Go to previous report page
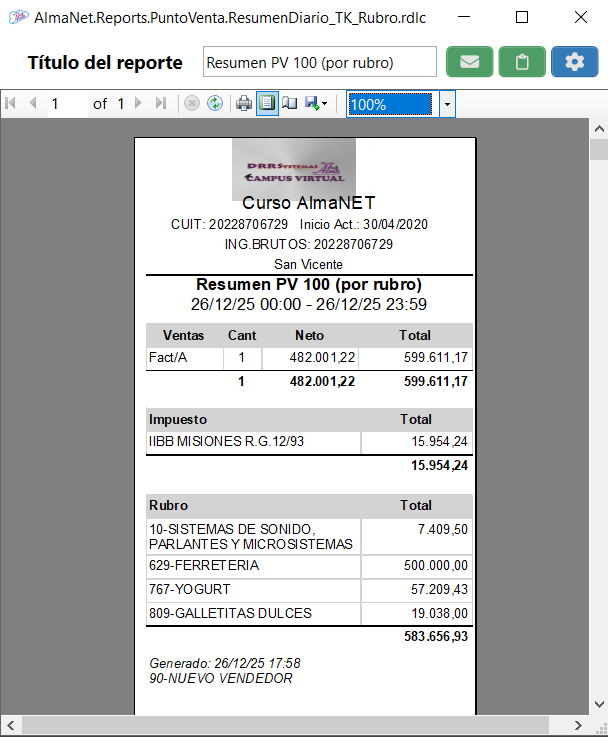 point(33,104)
